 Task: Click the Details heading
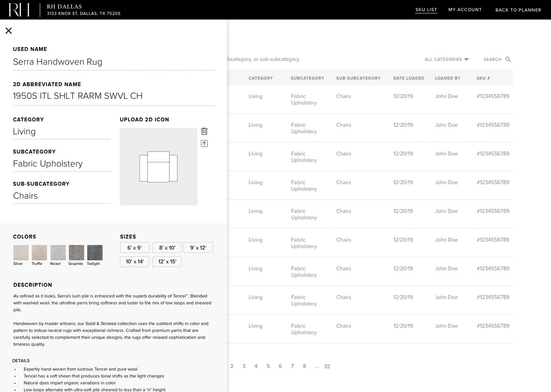[21, 361]
